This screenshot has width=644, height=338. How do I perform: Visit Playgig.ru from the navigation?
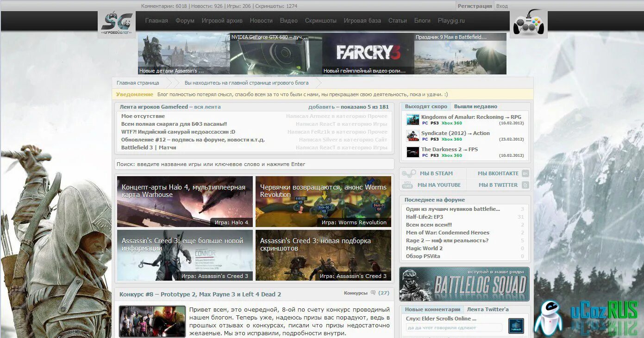tap(451, 21)
